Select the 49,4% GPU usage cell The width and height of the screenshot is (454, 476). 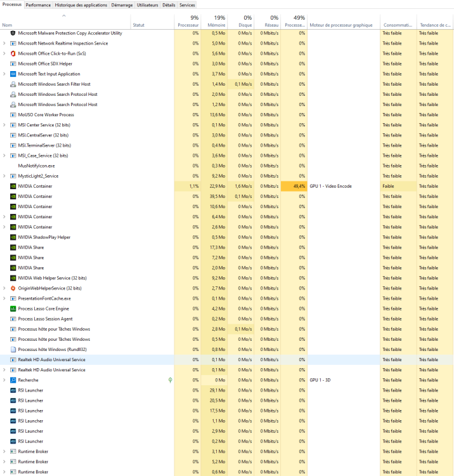295,186
